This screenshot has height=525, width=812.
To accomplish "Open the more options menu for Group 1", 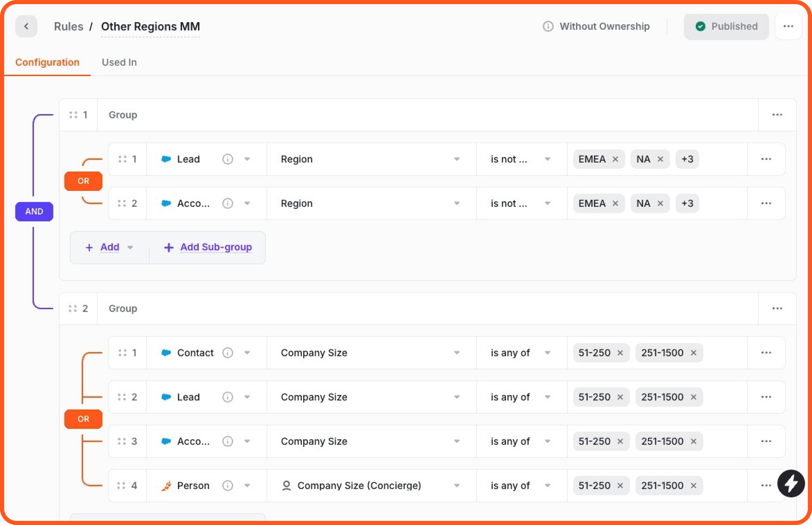I will click(x=777, y=115).
